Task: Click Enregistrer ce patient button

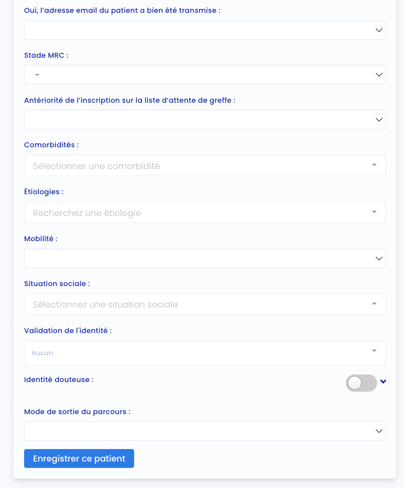Action: pyautogui.click(x=79, y=459)
